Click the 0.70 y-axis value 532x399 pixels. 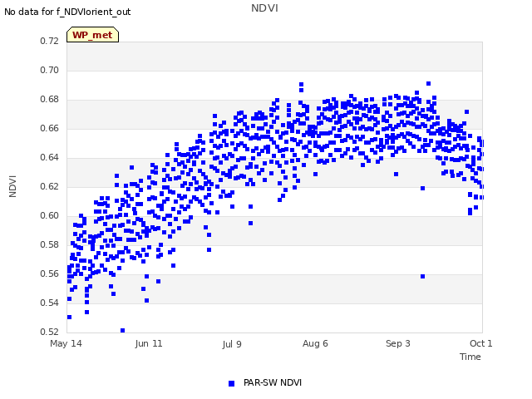click(50, 70)
